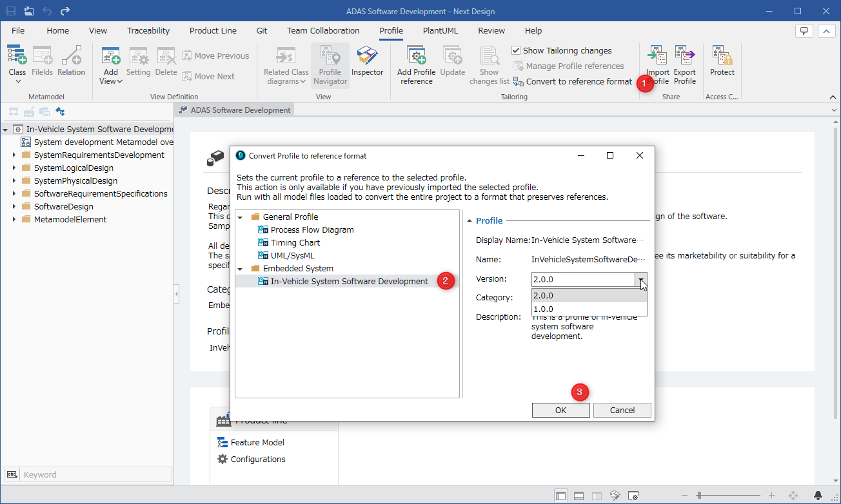Click the feedback speech bubble icon

click(804, 31)
